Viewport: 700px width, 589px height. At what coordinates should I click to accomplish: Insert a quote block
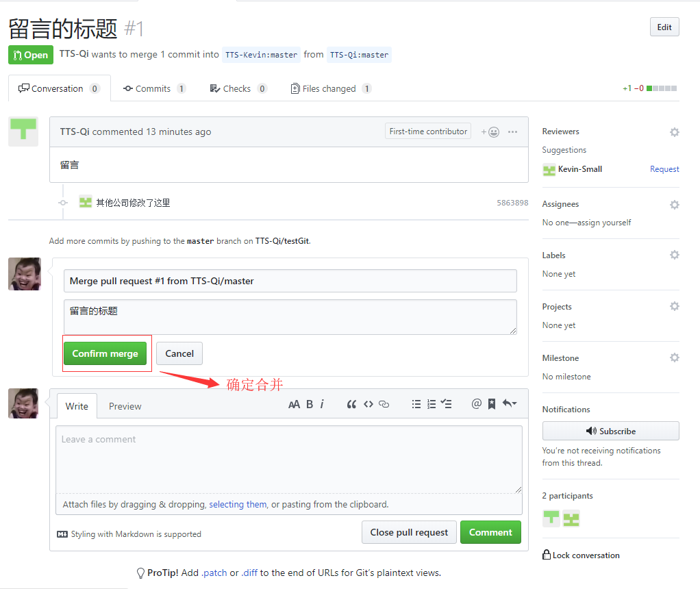click(x=351, y=405)
